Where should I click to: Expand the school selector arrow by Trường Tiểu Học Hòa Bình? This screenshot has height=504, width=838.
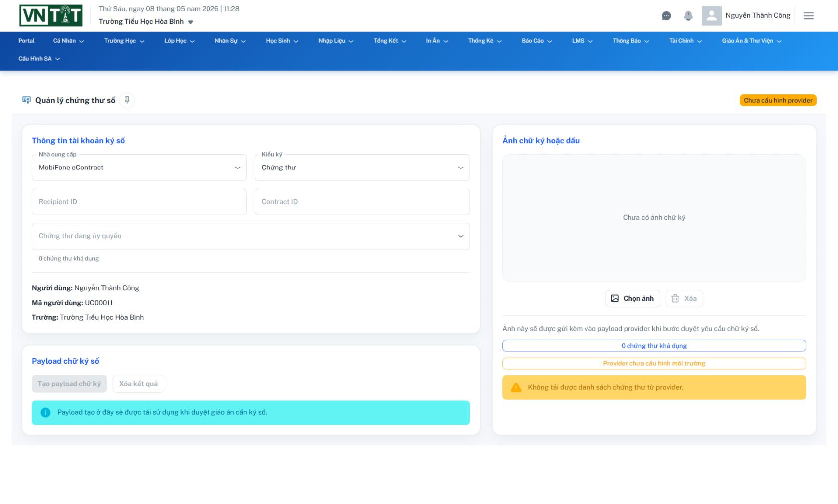(191, 22)
